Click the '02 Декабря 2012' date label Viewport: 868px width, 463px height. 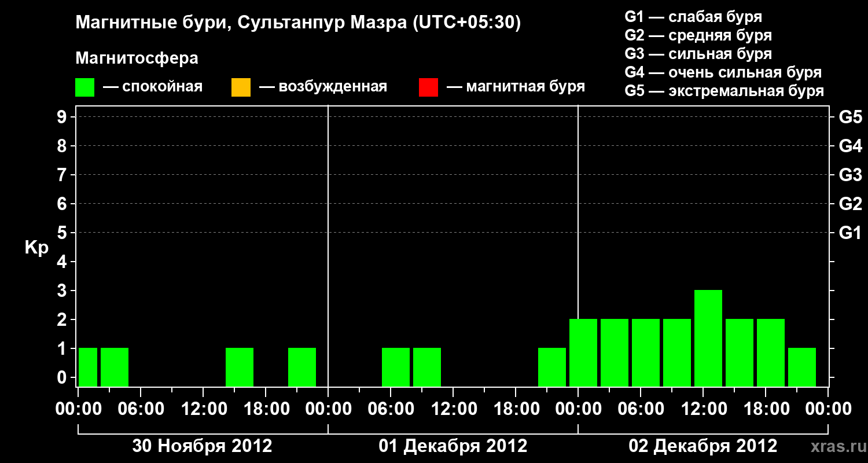click(703, 446)
